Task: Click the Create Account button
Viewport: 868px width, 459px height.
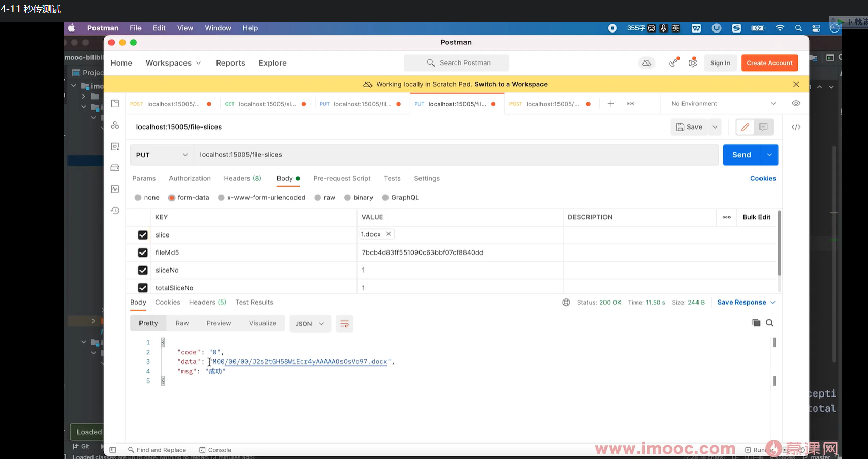Action: click(x=769, y=63)
